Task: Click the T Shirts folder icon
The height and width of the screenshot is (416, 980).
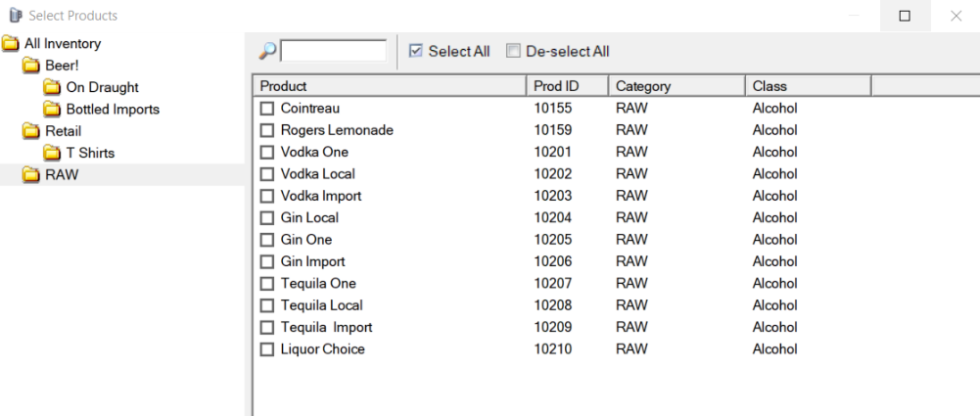Action: (x=52, y=153)
